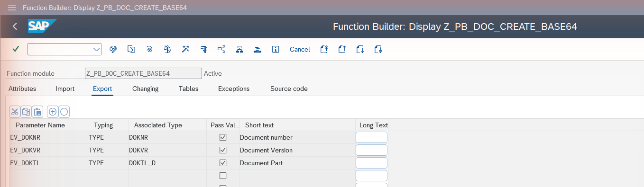
Task: Open the Information icon
Action: 276,49
